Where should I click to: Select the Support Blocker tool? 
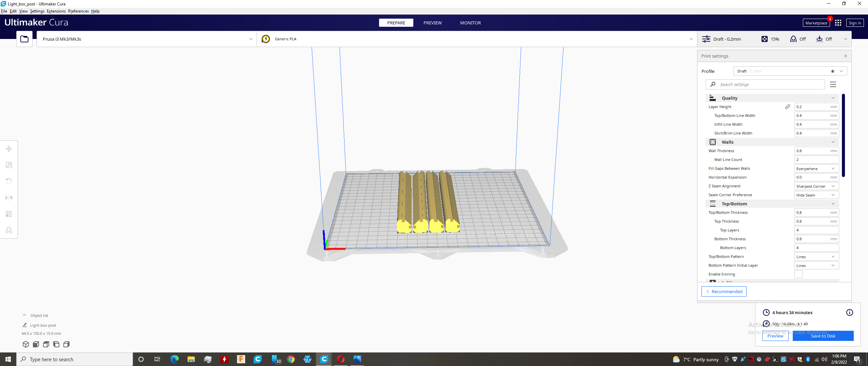pos(8,230)
